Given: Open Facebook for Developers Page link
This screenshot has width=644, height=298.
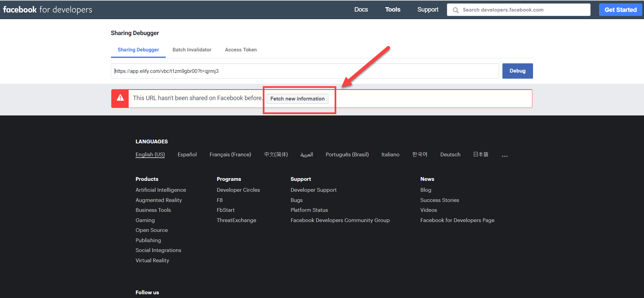Looking at the screenshot, I should [457, 220].
